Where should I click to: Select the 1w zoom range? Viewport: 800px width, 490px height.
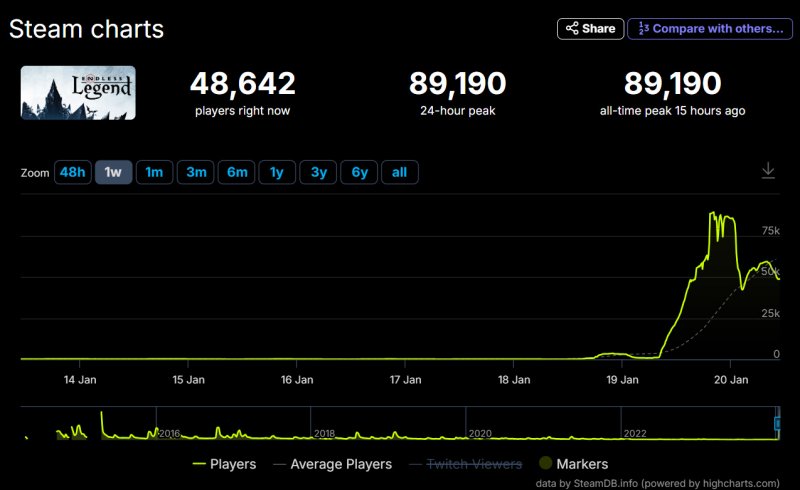113,172
